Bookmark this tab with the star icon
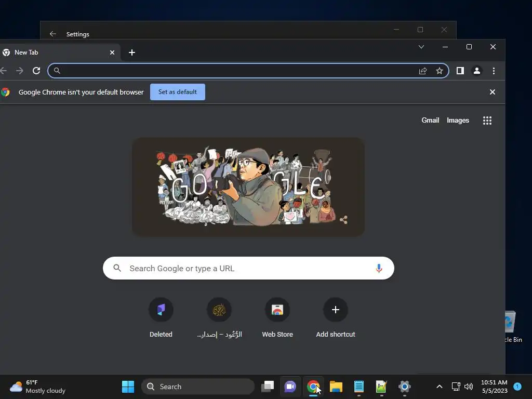The image size is (532, 399). pos(440,71)
